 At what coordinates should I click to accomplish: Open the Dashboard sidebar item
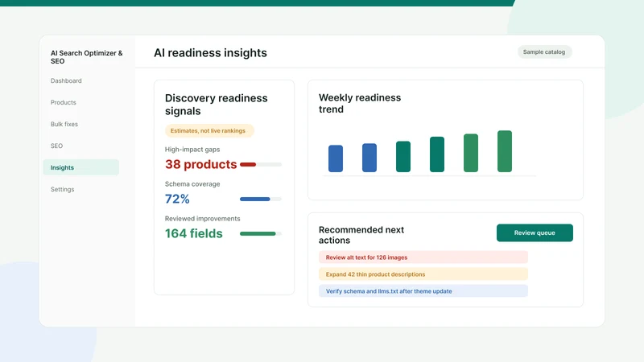click(66, 81)
